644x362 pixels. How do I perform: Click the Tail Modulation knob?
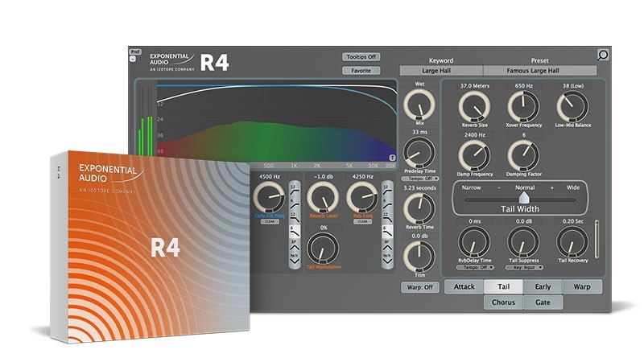point(324,249)
